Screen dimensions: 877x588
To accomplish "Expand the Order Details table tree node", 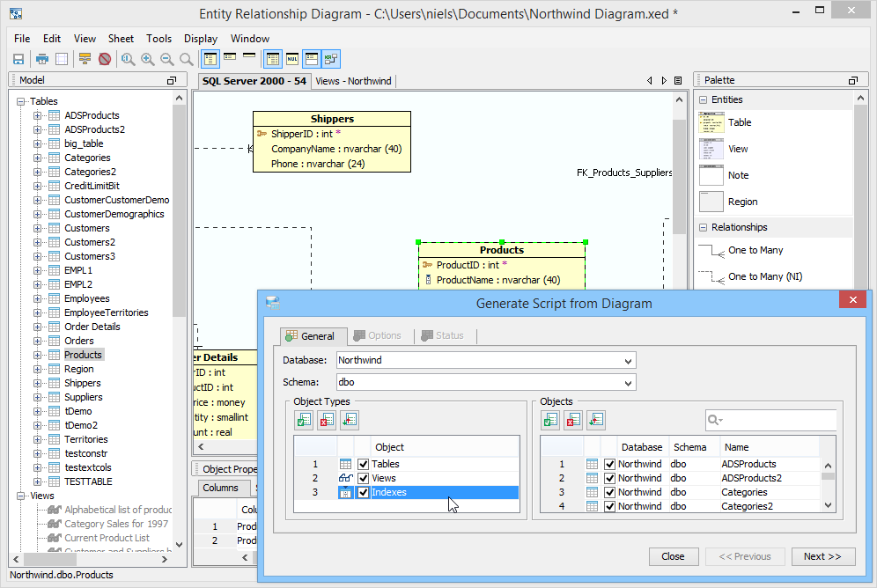I will point(37,327).
